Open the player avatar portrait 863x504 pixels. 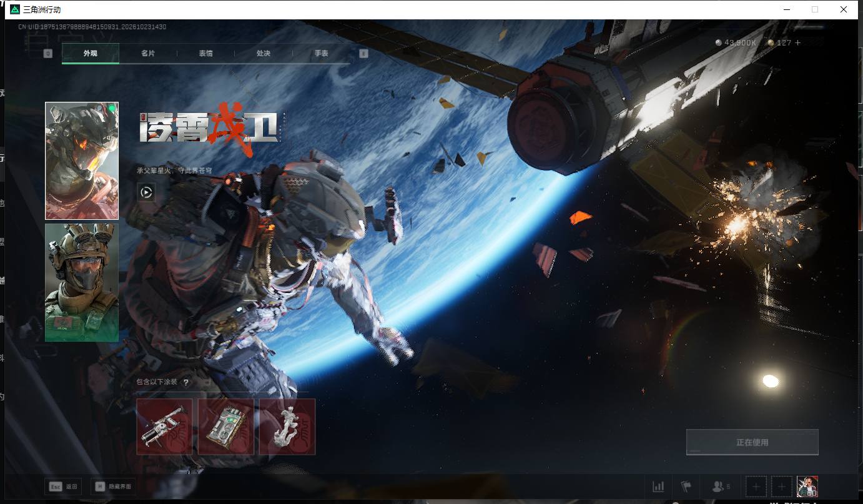(x=807, y=487)
